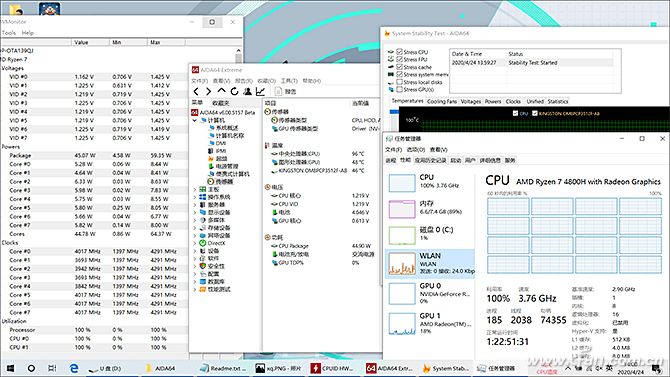Select GPU 1 AMD Radeon in Task Manager
Image resolution: width=670 pixels, height=377 pixels.
coord(430,323)
